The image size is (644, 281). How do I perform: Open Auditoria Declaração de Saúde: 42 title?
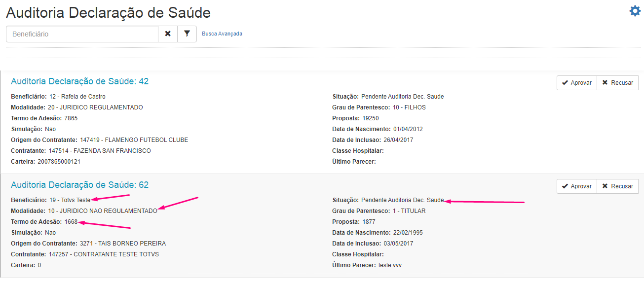80,81
